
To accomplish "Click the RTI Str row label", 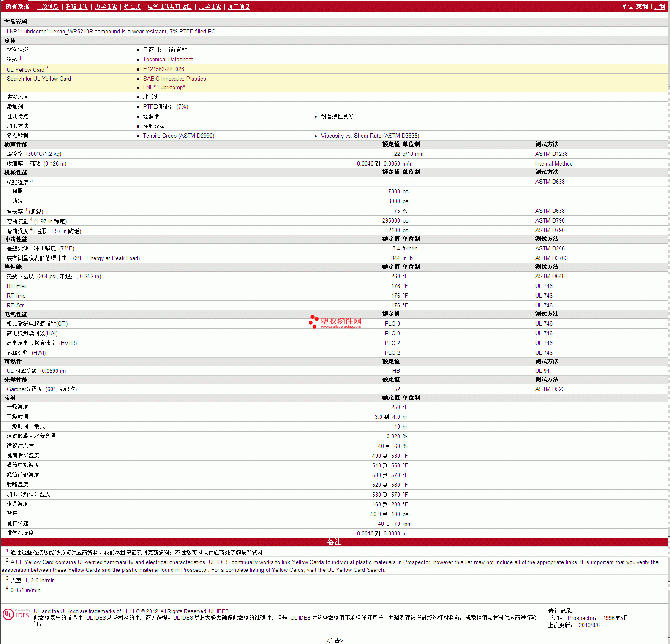I will coord(15,306).
